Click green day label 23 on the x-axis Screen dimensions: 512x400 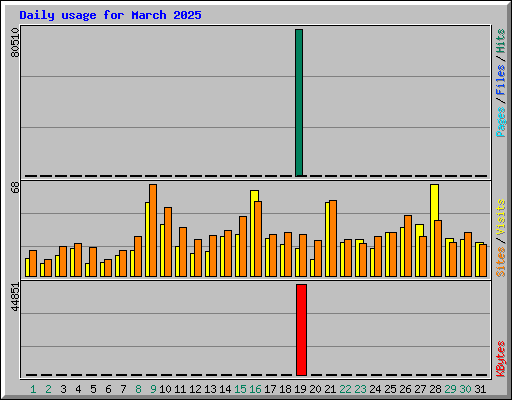tap(360, 389)
